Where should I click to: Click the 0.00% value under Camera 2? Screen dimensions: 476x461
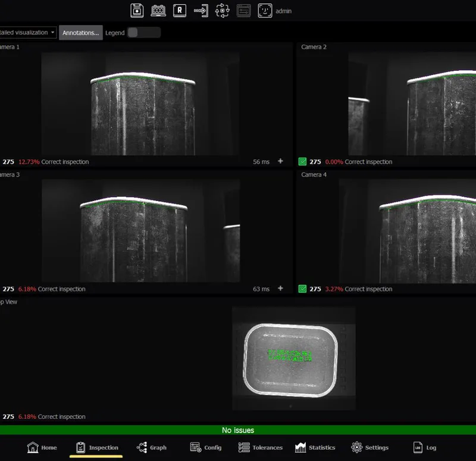click(334, 162)
